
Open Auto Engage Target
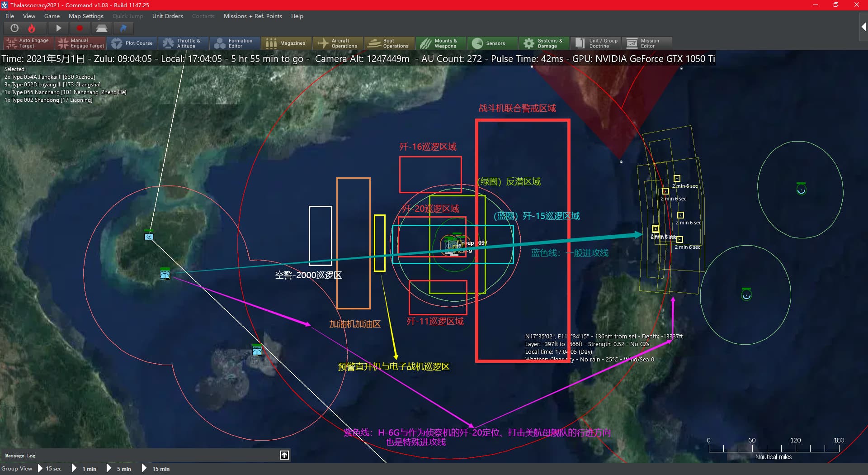28,43
